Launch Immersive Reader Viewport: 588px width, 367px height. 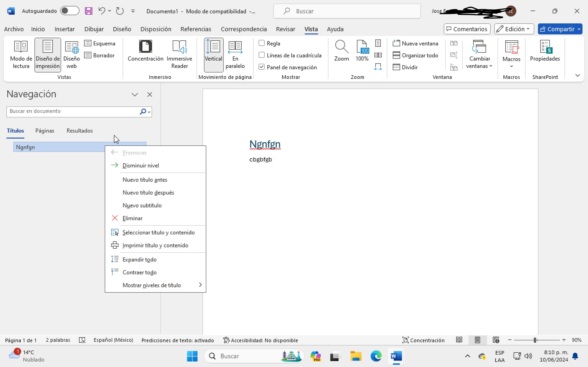click(179, 55)
